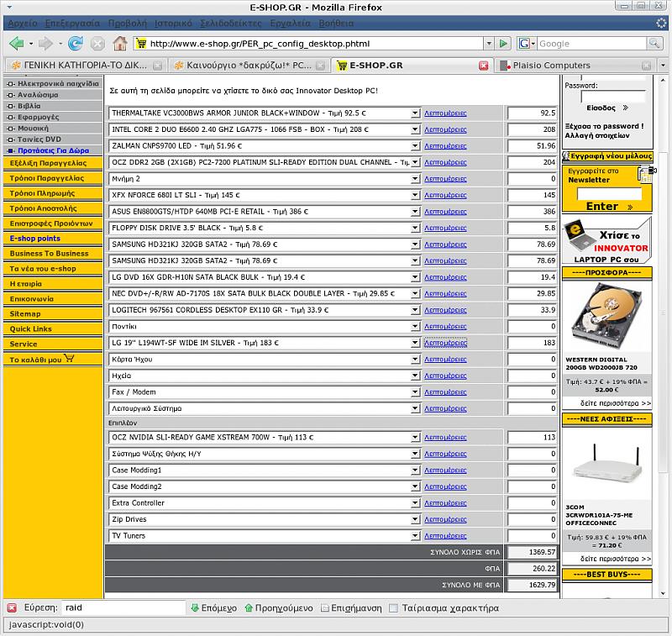672x636 pixels.
Task: Open the cart icon beside Το καλάθι μου
Action: point(69,358)
